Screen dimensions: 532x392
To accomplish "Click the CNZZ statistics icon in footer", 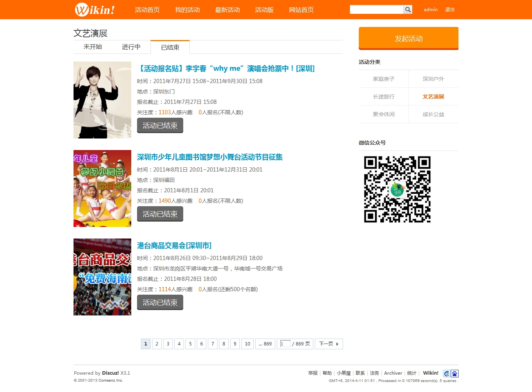I will click(447, 373).
